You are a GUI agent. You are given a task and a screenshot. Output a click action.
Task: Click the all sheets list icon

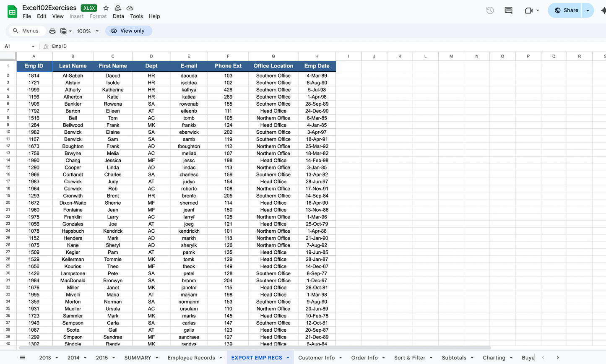[23, 357]
